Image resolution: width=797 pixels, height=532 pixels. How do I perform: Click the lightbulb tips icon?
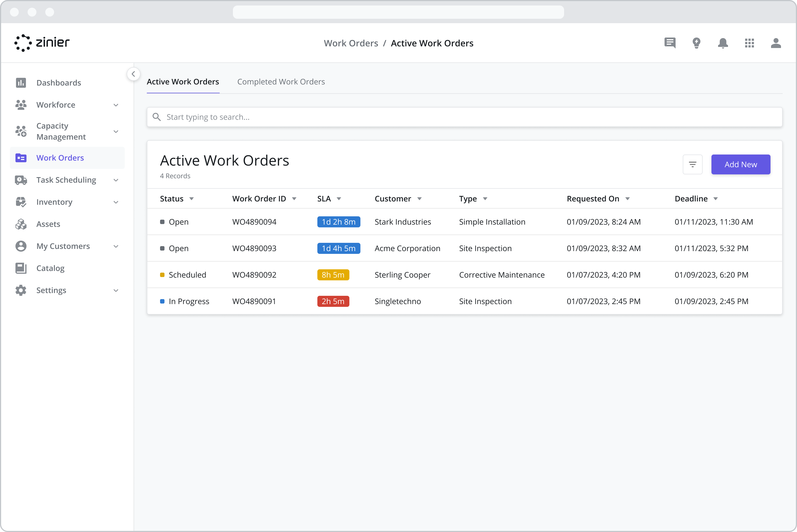coord(696,43)
